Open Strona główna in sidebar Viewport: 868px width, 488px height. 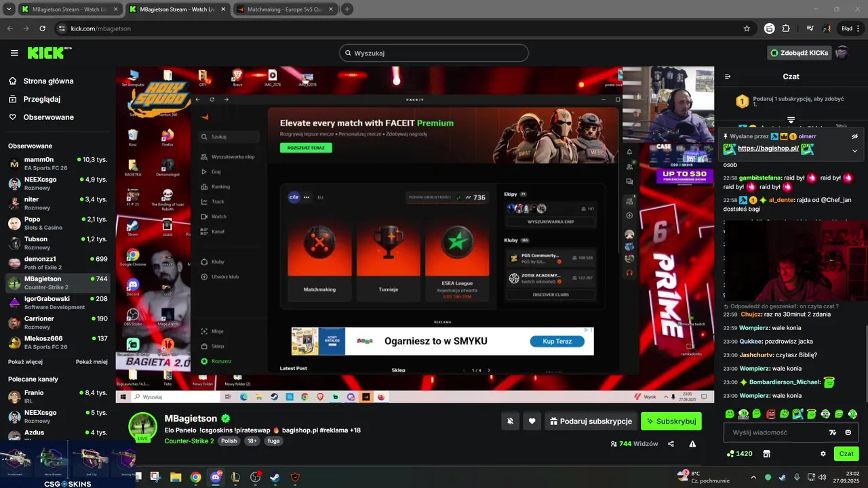[41, 81]
